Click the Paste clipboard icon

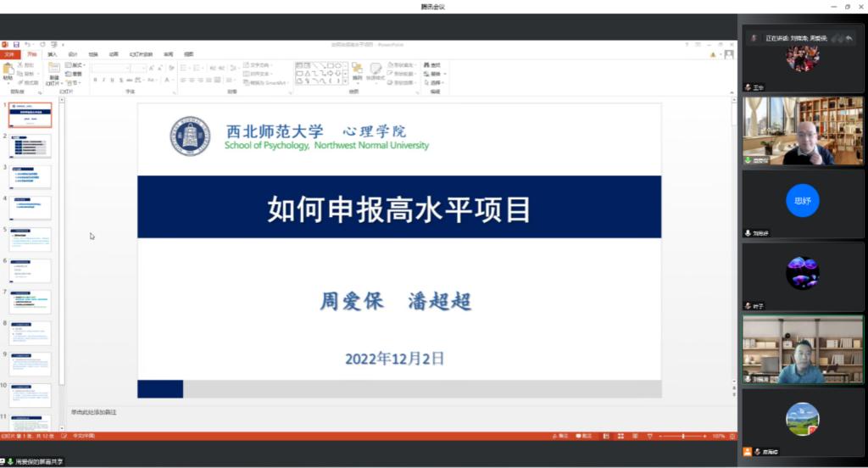[x=8, y=70]
